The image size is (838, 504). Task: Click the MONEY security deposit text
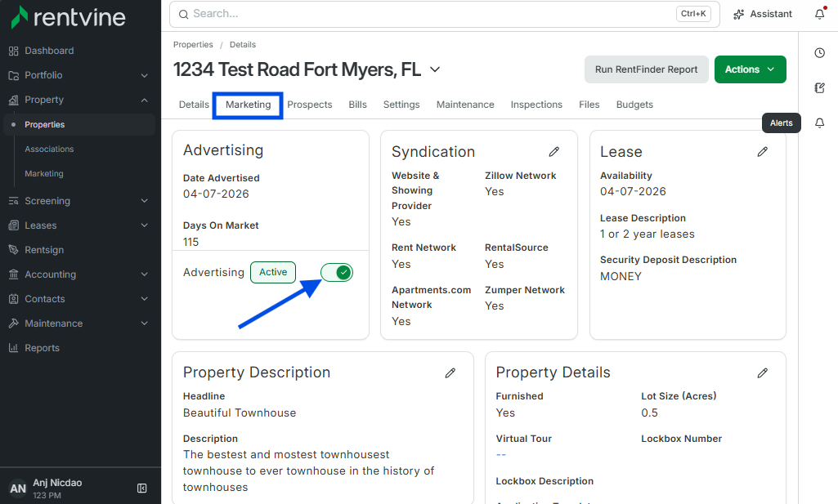tap(621, 277)
